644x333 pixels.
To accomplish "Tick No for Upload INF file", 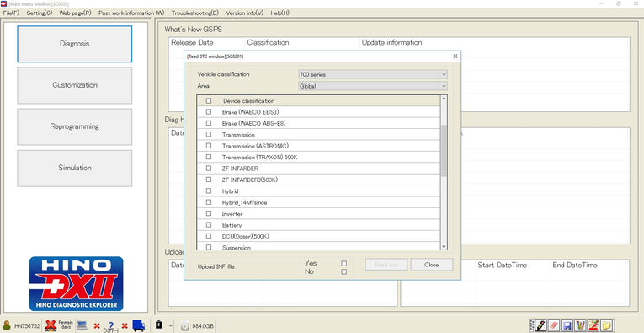I will 343,271.
